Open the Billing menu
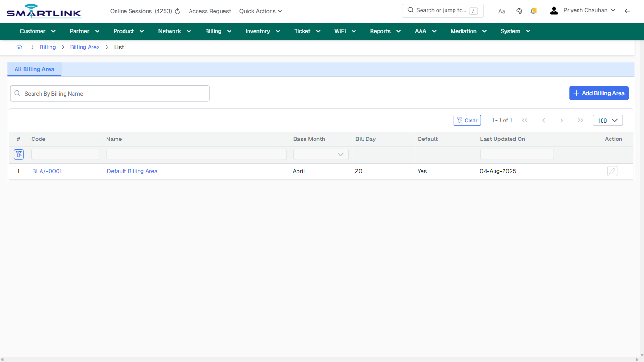 click(214, 31)
